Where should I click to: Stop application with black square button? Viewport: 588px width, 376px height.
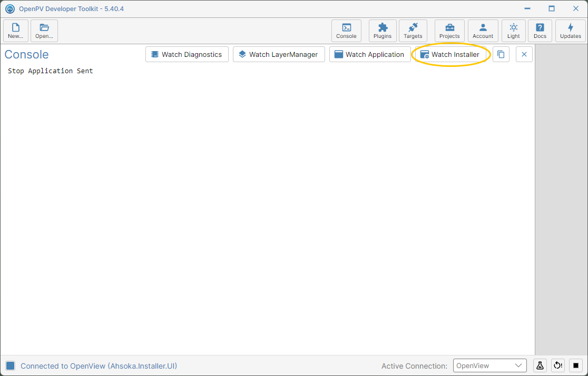tap(576, 365)
